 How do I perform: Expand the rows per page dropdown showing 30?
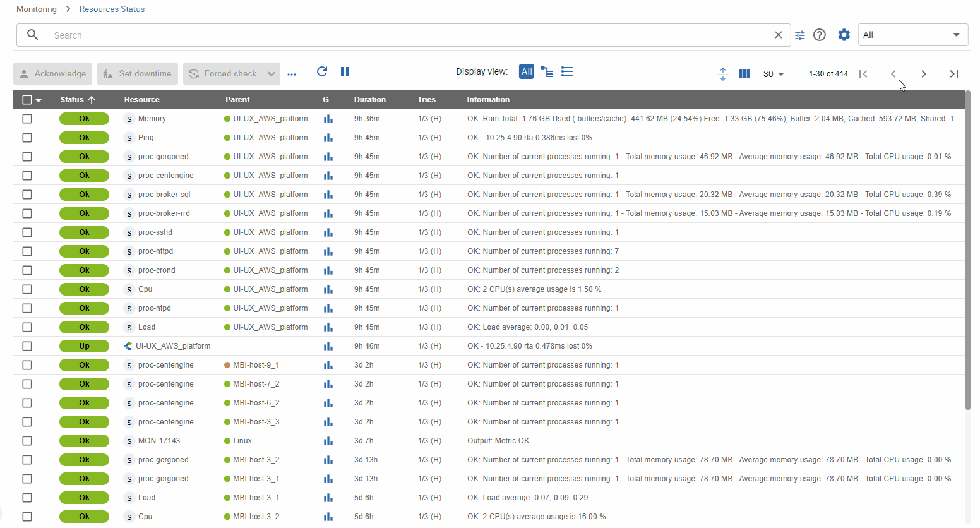click(774, 74)
